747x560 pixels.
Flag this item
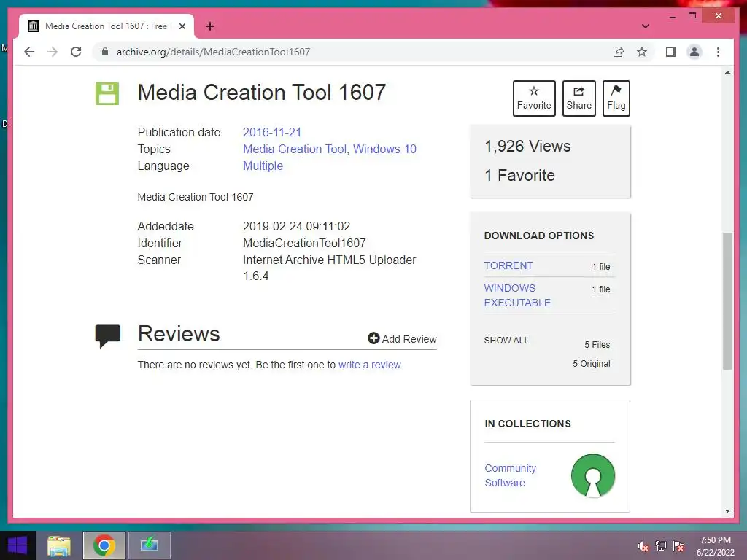(616, 98)
